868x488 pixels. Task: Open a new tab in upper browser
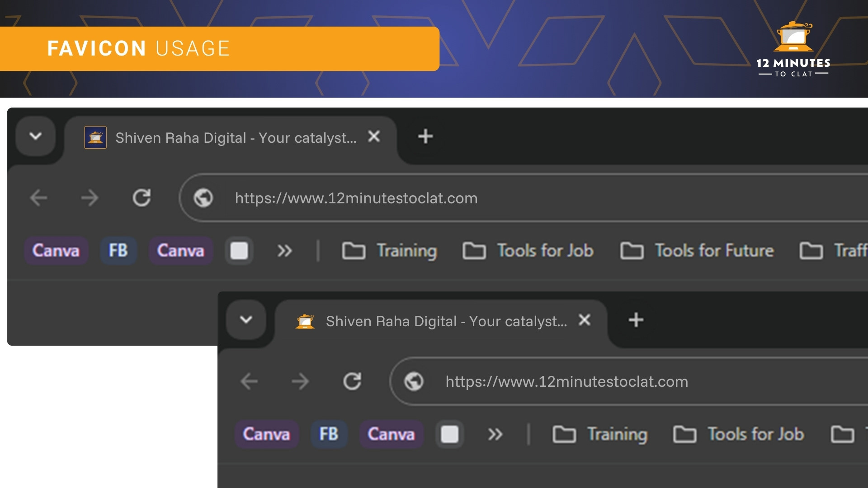(x=425, y=136)
